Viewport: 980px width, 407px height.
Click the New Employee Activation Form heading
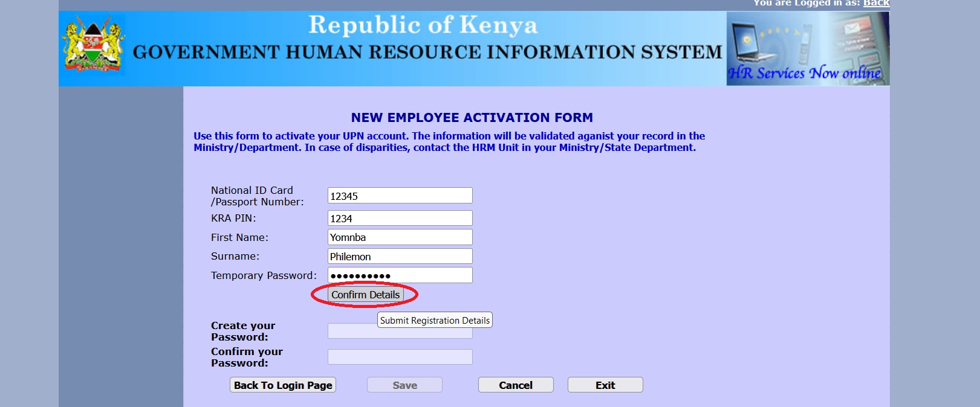[472, 118]
